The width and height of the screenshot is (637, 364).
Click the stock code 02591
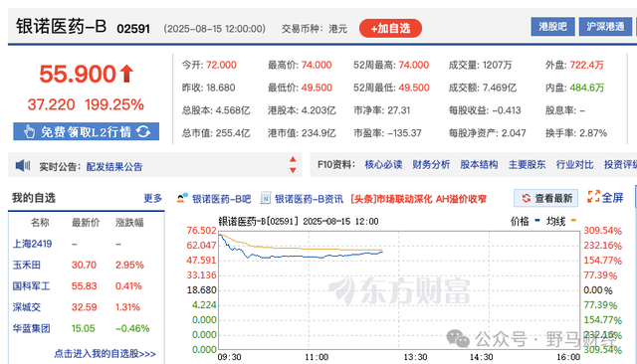[133, 29]
